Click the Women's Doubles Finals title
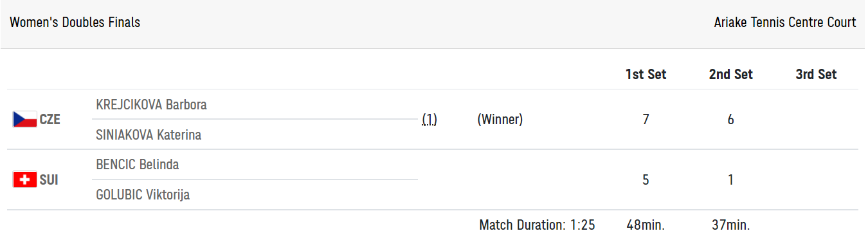Screen dimensions: 868x249 [x=75, y=23]
